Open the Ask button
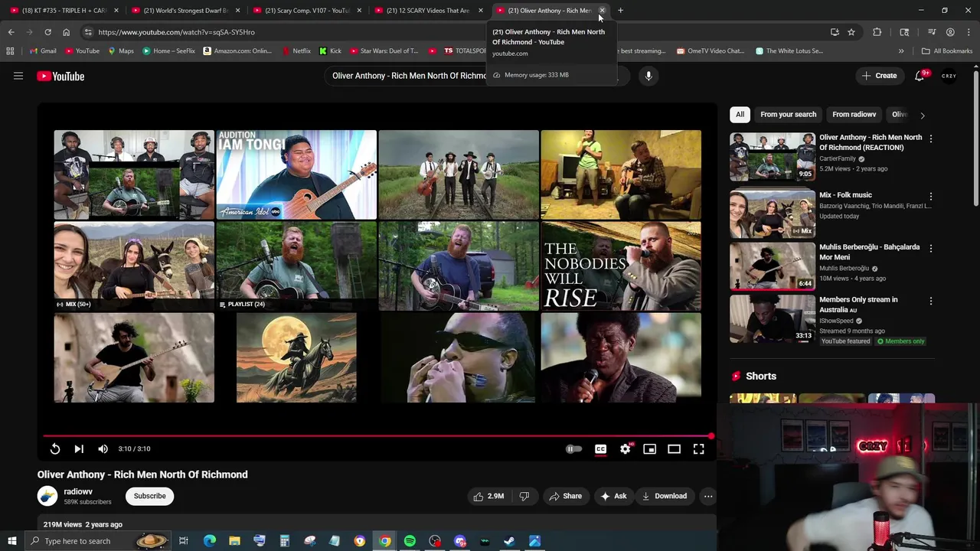Image resolution: width=980 pixels, height=551 pixels. pos(613,496)
